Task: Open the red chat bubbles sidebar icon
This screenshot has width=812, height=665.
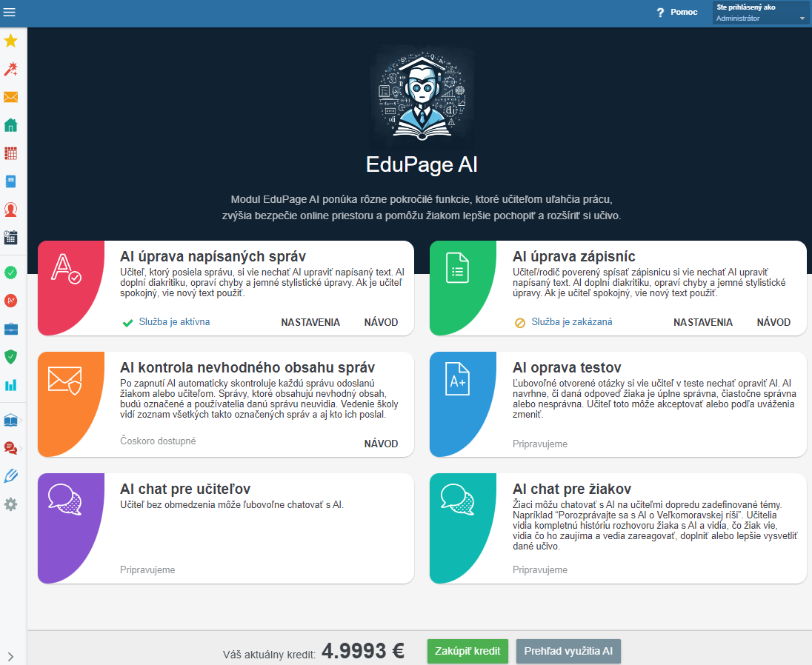Action: click(11, 447)
